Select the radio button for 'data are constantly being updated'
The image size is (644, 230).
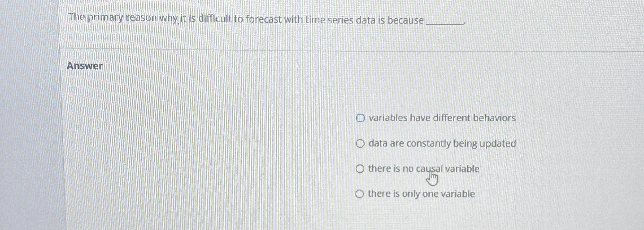click(x=360, y=143)
